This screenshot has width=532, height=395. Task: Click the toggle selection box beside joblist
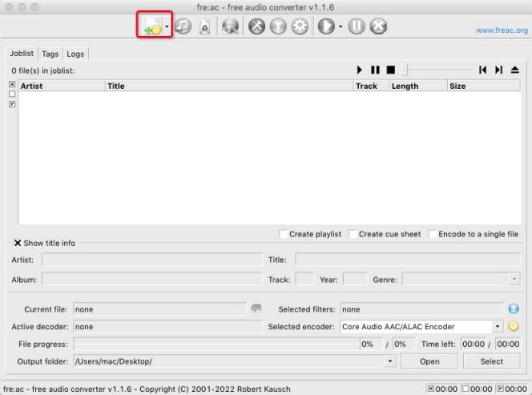click(12, 104)
